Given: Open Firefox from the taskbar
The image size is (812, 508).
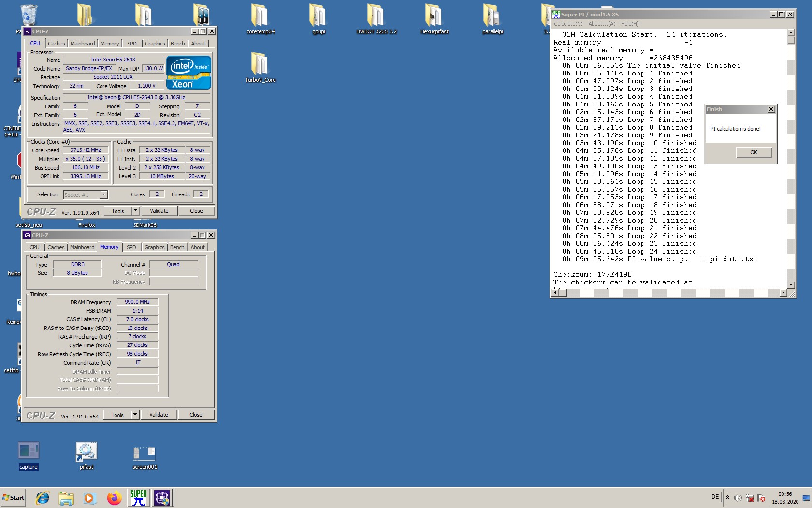Looking at the screenshot, I should coord(114,498).
